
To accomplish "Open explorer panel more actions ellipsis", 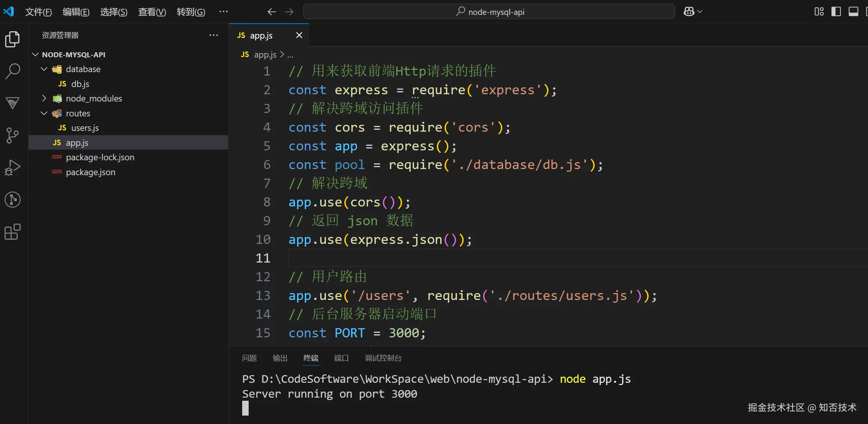I will pyautogui.click(x=214, y=35).
